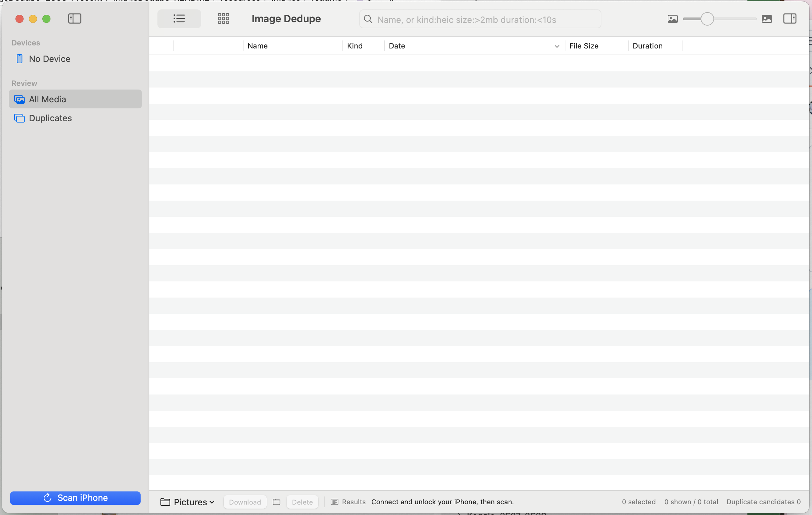Click the Devices section header
The image size is (812, 515).
pos(26,43)
